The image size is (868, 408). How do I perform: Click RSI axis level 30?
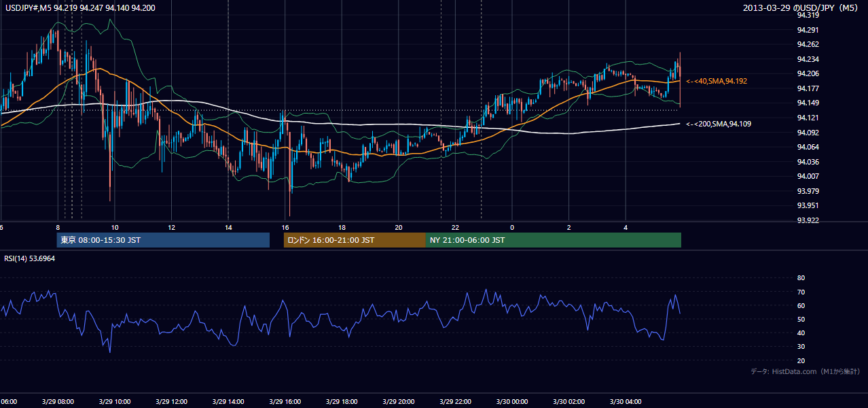[x=801, y=347]
